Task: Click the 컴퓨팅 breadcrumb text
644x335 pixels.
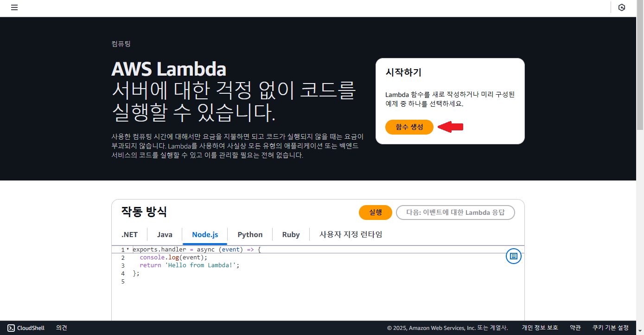Action: pyautogui.click(x=121, y=44)
